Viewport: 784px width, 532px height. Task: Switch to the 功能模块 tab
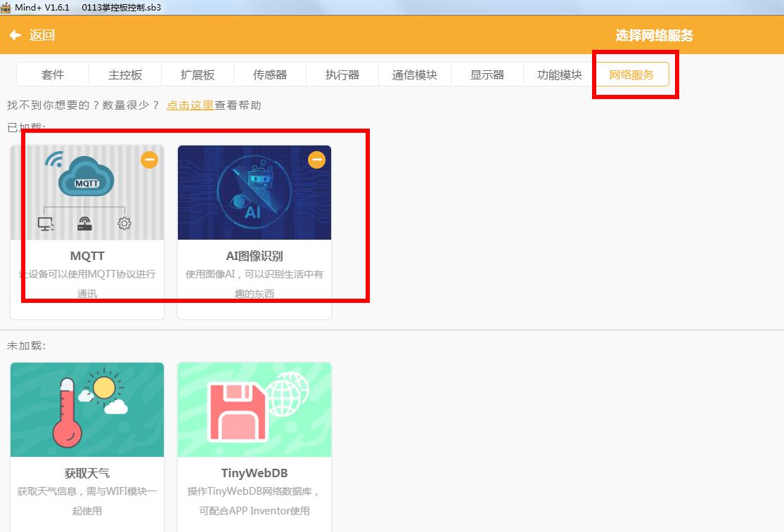(x=560, y=74)
